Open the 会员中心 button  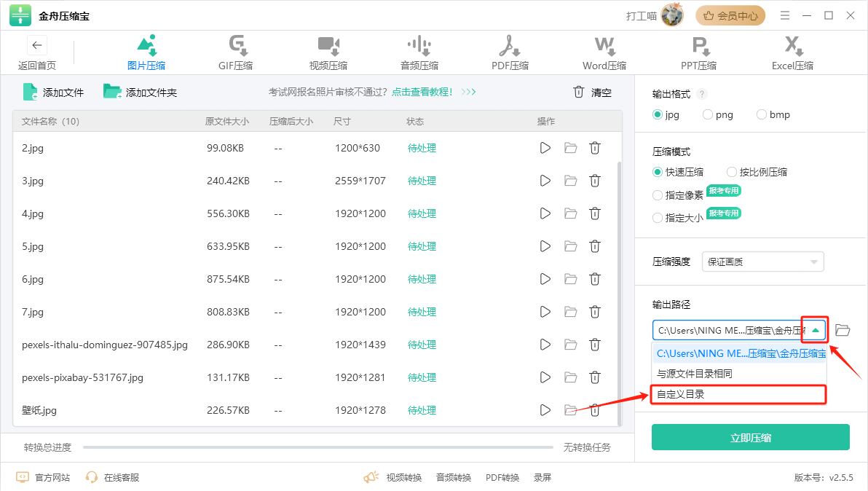pos(730,16)
